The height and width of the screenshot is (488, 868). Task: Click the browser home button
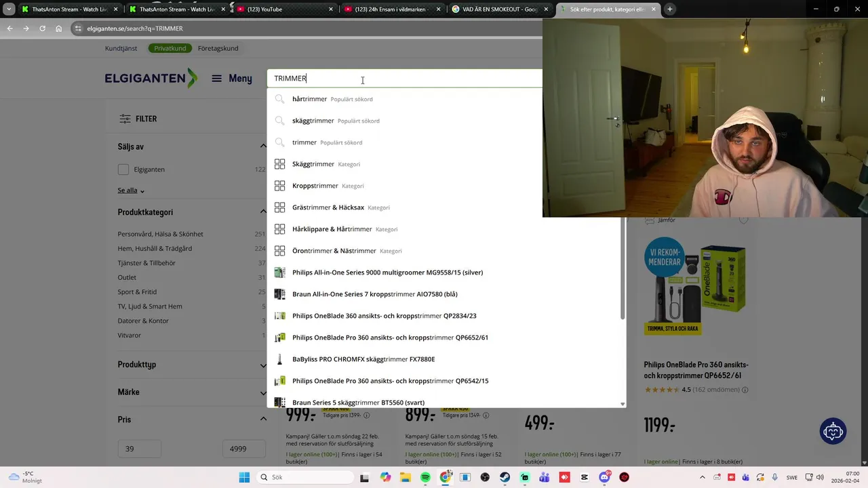tap(58, 28)
